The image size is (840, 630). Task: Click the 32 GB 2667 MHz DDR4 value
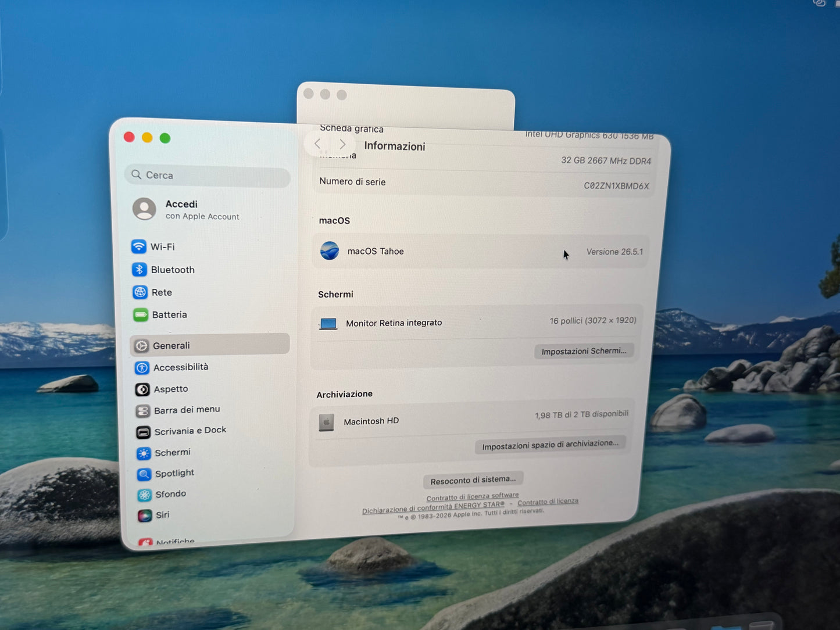(606, 160)
